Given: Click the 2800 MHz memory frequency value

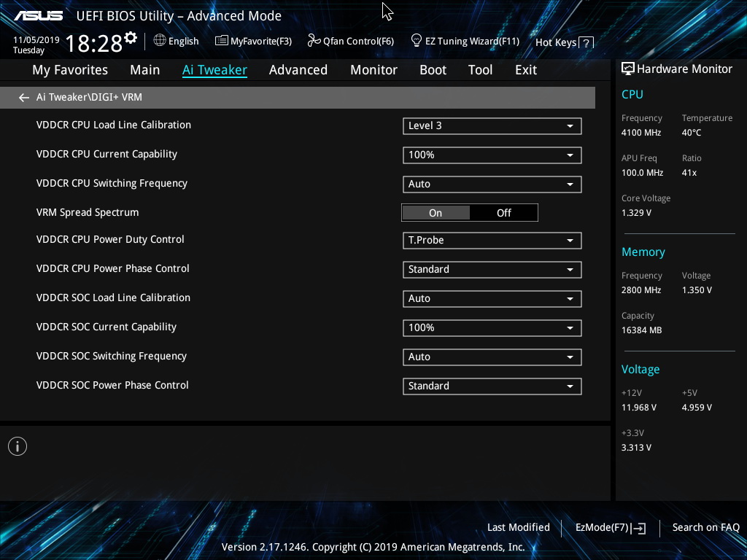Looking at the screenshot, I should click(641, 290).
